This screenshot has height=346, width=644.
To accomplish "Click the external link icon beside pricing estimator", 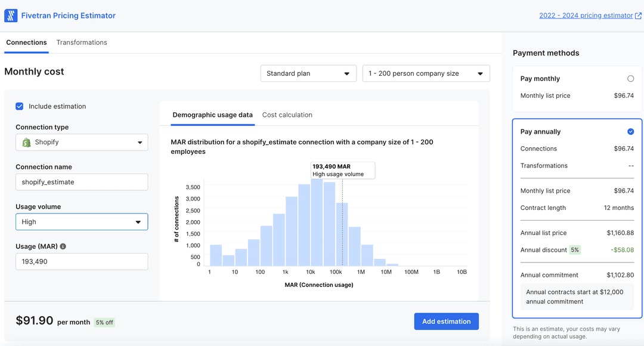I will coord(637,15).
